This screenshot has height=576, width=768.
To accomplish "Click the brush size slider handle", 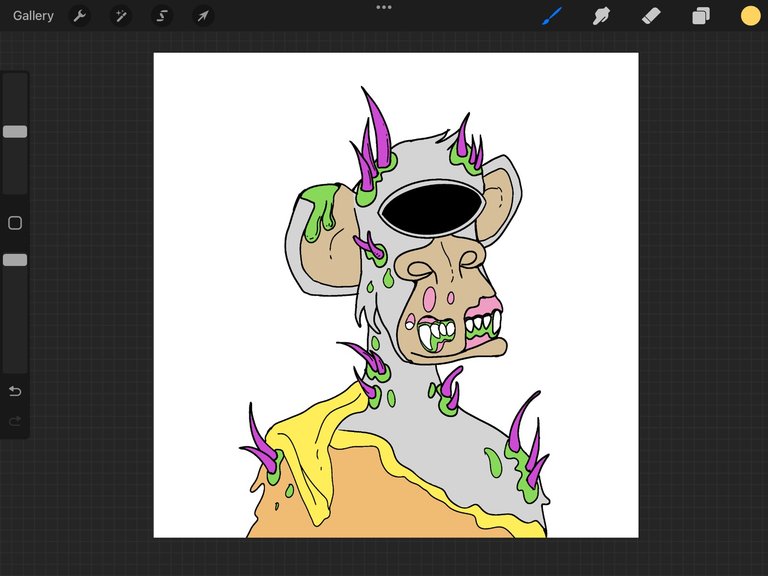I will point(15,131).
